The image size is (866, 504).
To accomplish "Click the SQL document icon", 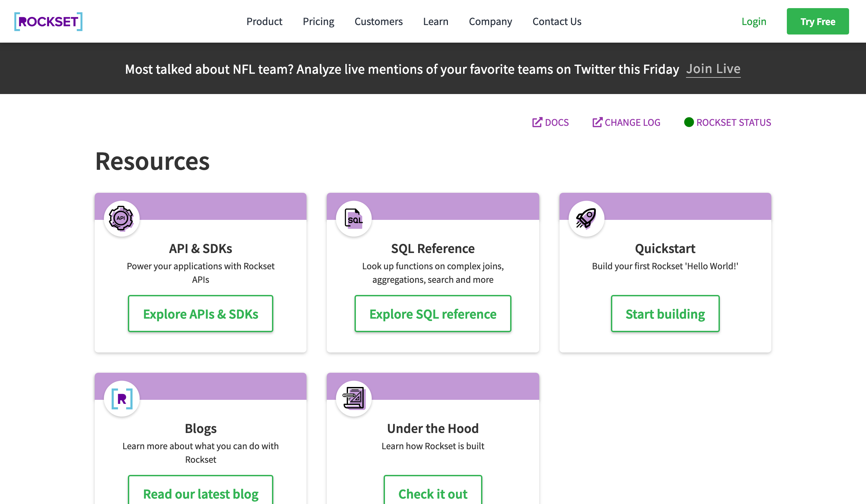I will pos(354,219).
